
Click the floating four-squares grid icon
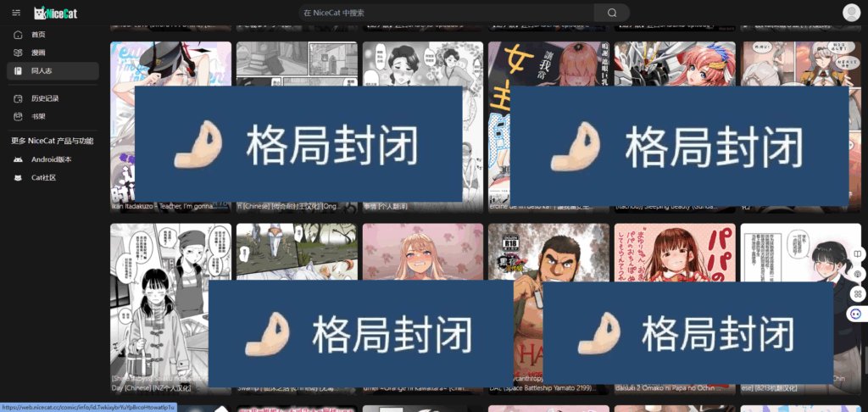[x=858, y=294]
